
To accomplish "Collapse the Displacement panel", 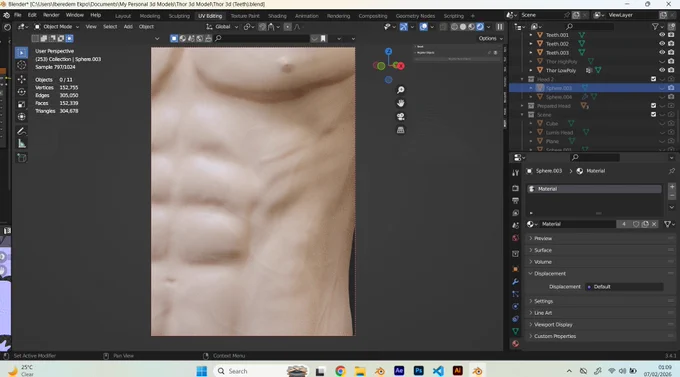I will 550,273.
